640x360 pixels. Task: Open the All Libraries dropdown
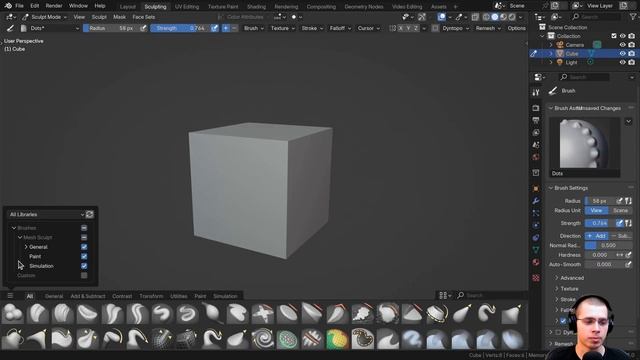[x=46, y=214]
